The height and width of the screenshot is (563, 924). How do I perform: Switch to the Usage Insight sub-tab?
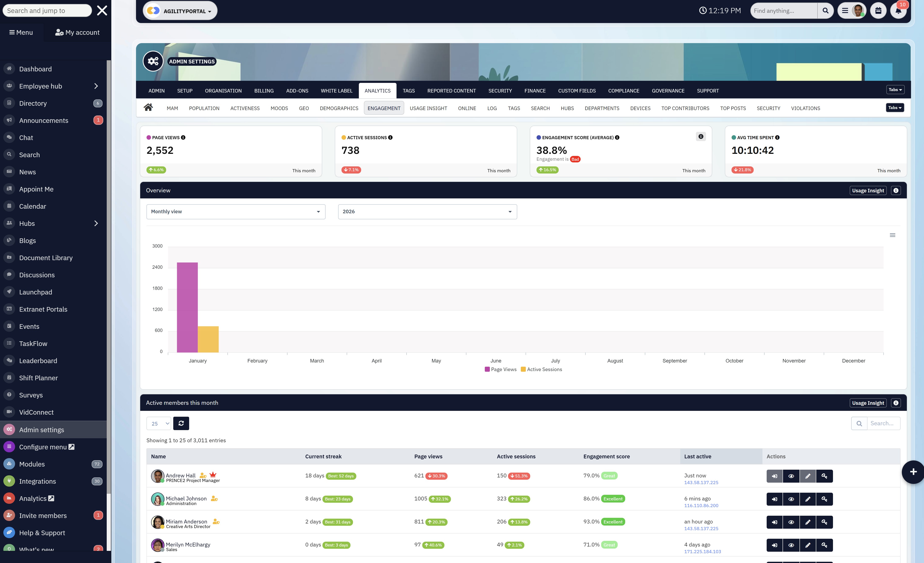click(x=428, y=108)
